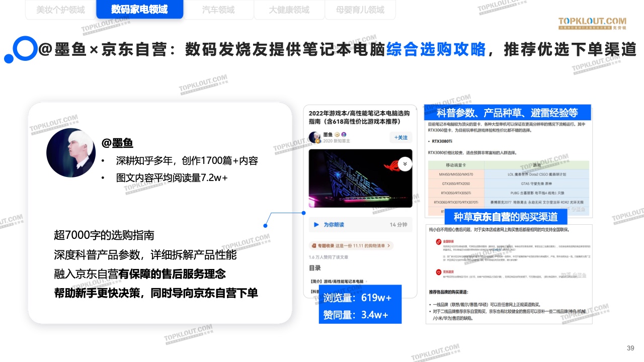Click the RTX3060/RTX3070/RTX3070Ti table cell
This screenshot has width=644, height=362.
click(x=456, y=202)
